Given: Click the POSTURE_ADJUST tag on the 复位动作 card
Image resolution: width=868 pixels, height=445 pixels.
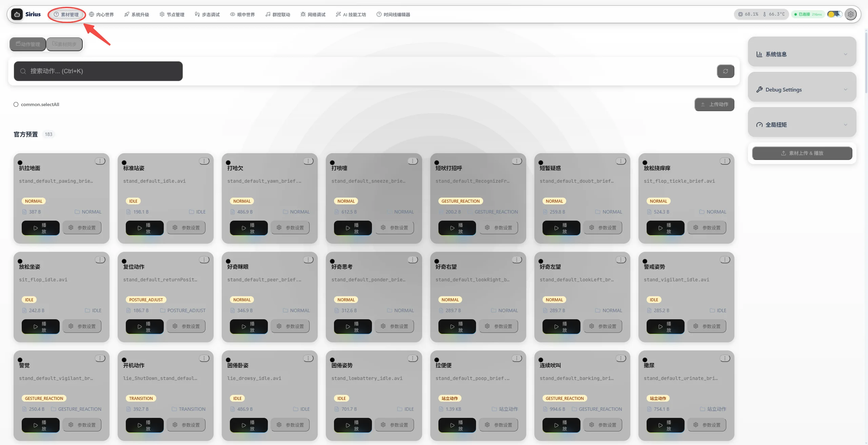Looking at the screenshot, I should [x=146, y=300].
